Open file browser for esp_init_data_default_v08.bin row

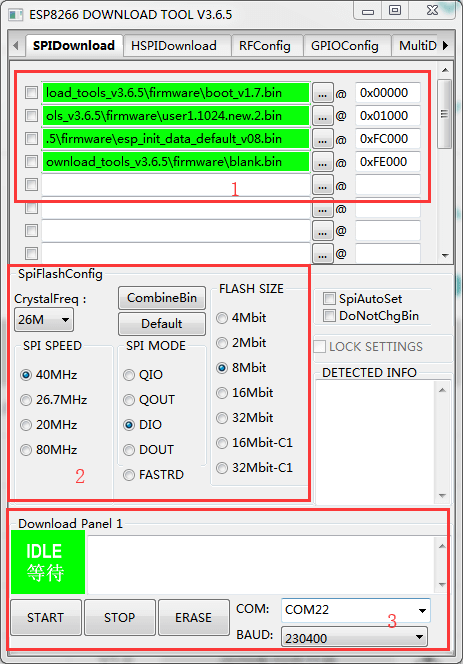[323, 139]
